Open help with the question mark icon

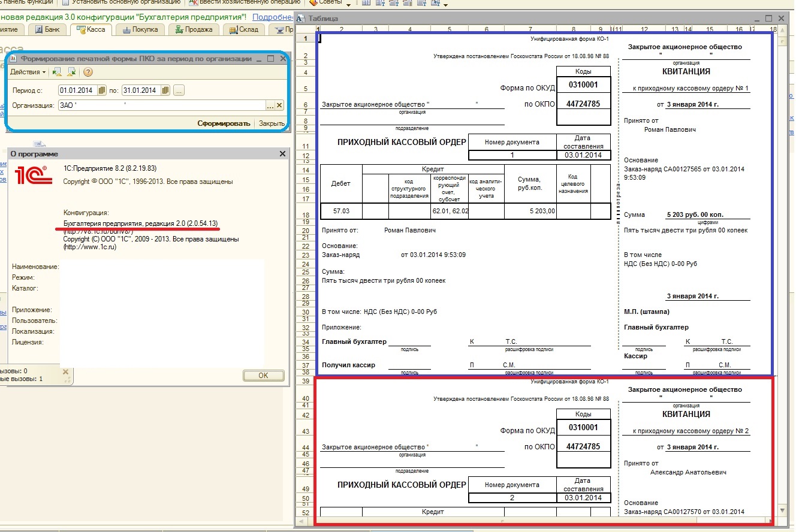[88, 72]
